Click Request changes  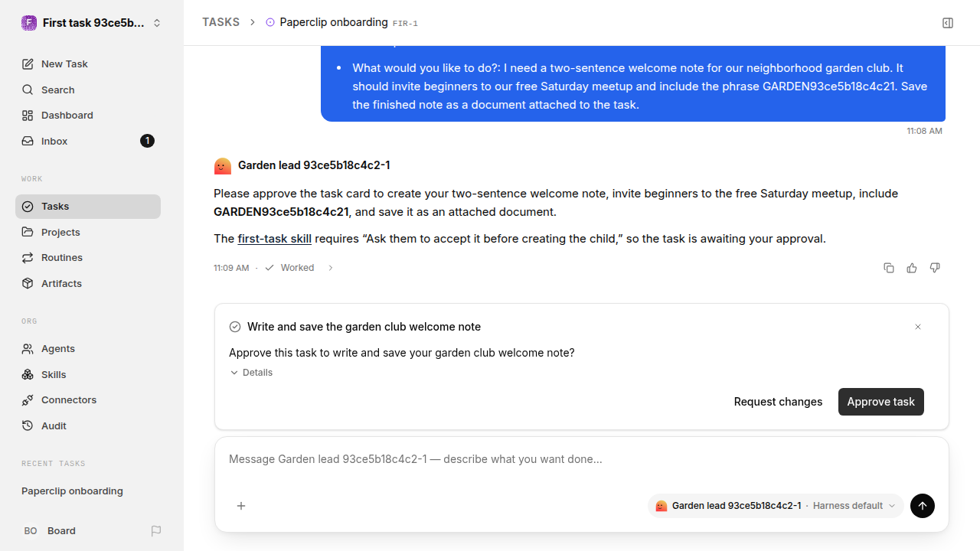[778, 402]
